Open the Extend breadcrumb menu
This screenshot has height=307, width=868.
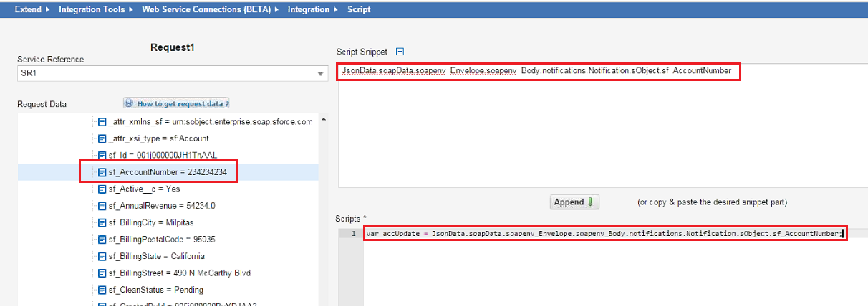(33, 9)
